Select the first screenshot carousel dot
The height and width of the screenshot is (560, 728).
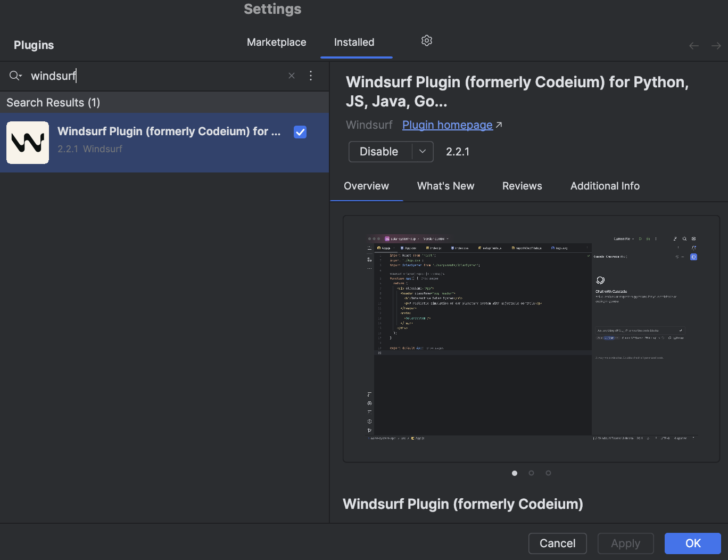pos(515,473)
